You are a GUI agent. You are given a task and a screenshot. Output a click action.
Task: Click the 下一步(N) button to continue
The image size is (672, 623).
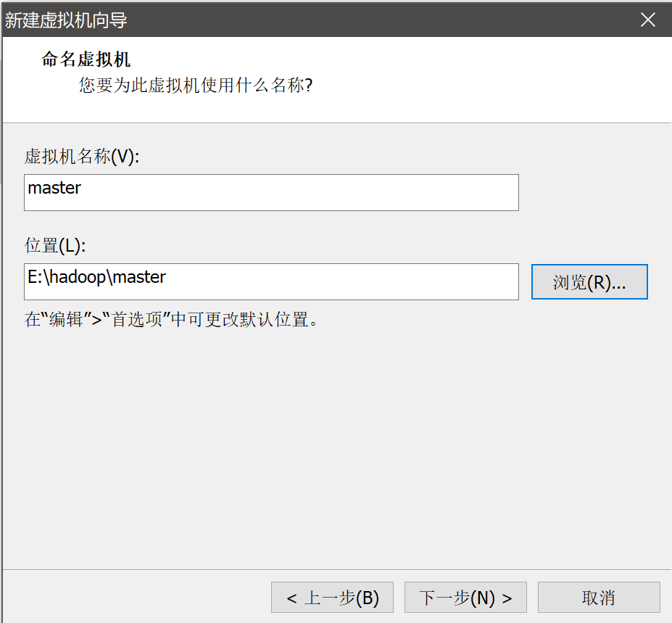465,598
